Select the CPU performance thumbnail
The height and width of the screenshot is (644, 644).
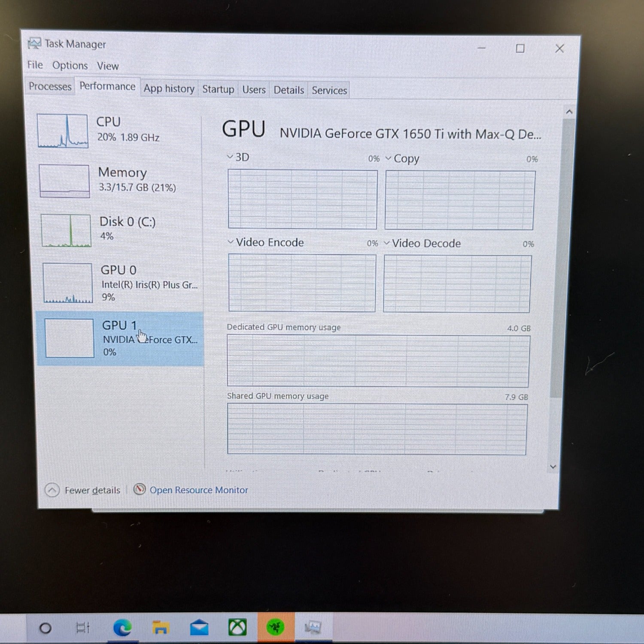pyautogui.click(x=63, y=131)
